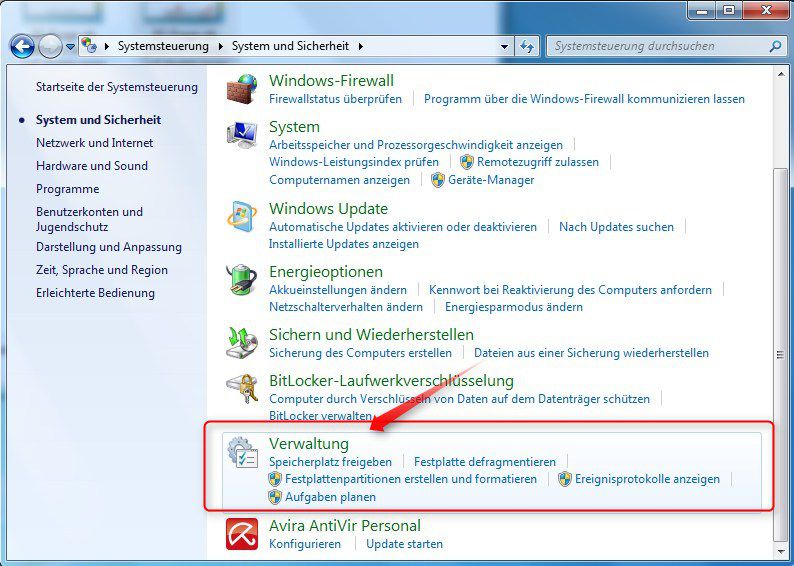Viewport: 794px width, 566px height.
Task: Click the System computer monitor icon
Action: pyautogui.click(x=242, y=135)
